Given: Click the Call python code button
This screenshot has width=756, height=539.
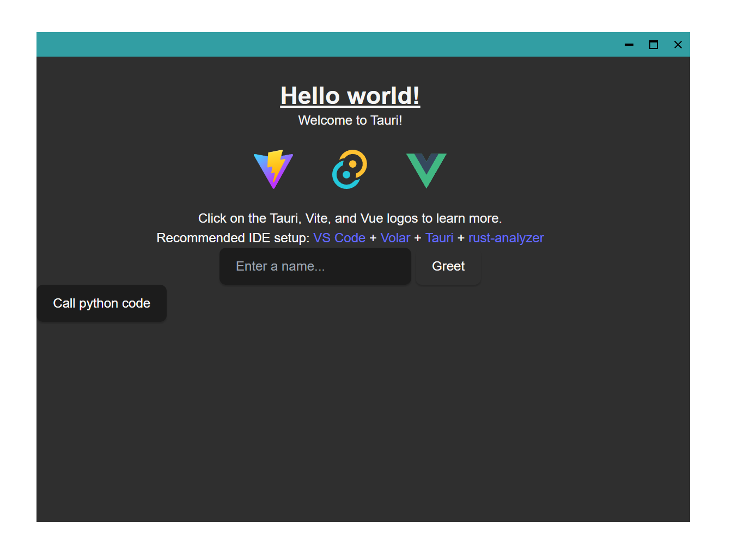Looking at the screenshot, I should coord(101,303).
